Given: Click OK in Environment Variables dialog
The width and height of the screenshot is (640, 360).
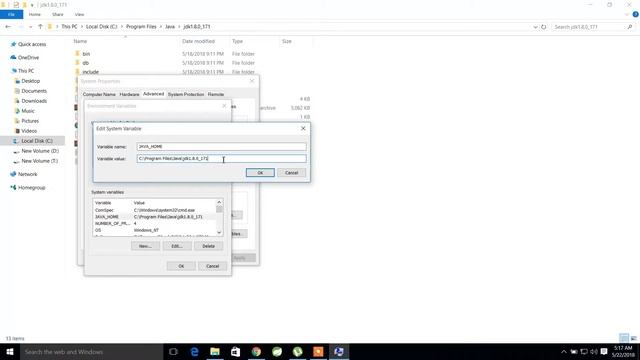Looking at the screenshot, I should (x=181, y=266).
